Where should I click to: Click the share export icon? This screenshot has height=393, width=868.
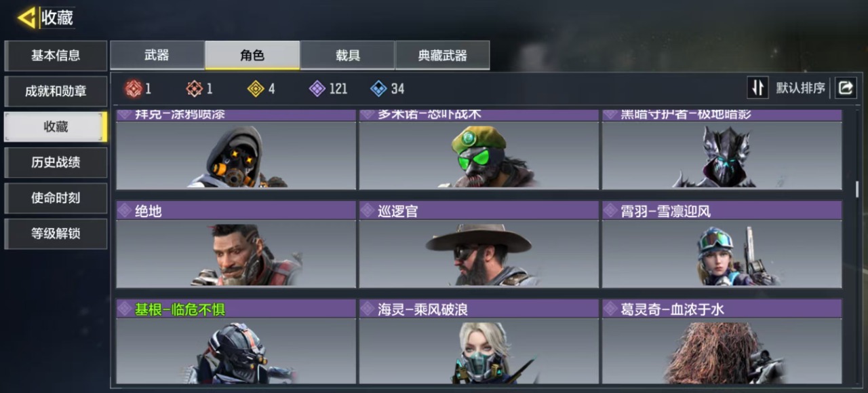(846, 88)
